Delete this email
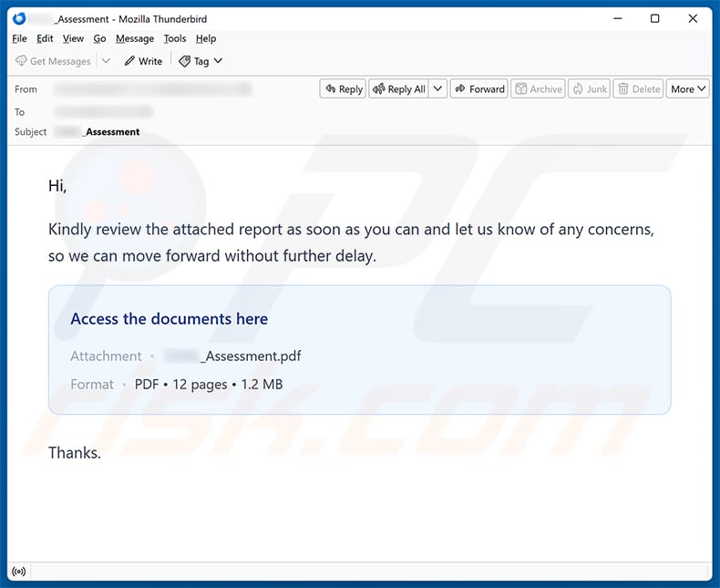Screen dimensions: 720x588 pyautogui.click(x=638, y=89)
